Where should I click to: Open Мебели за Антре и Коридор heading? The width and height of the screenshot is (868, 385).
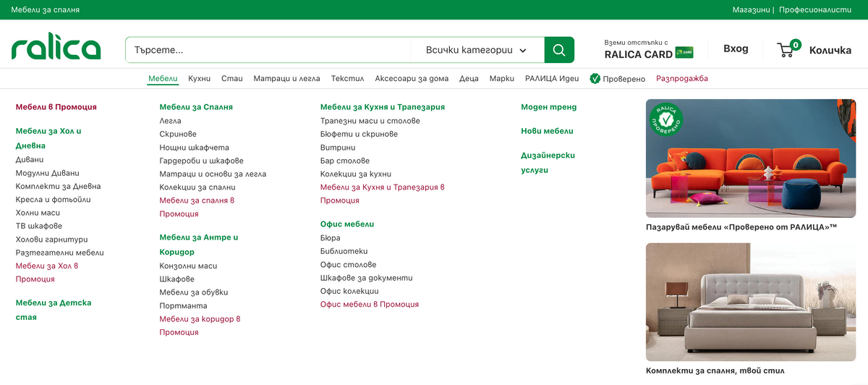pyautogui.click(x=199, y=245)
